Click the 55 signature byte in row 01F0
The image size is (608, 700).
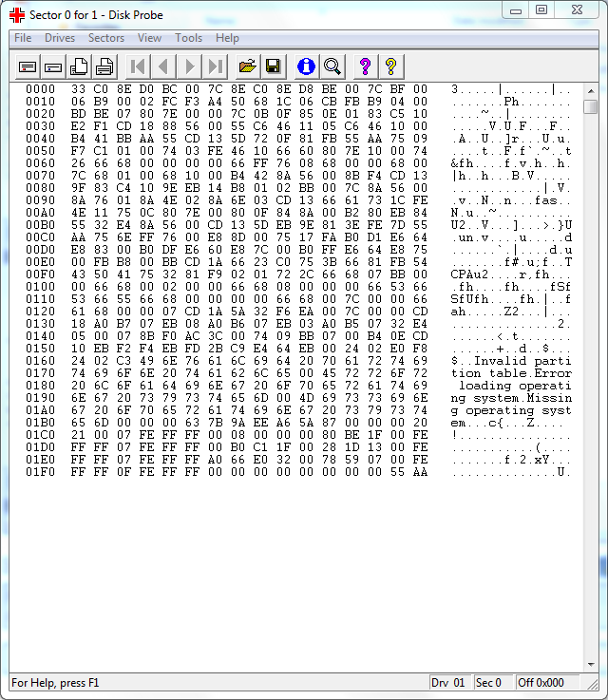click(397, 472)
